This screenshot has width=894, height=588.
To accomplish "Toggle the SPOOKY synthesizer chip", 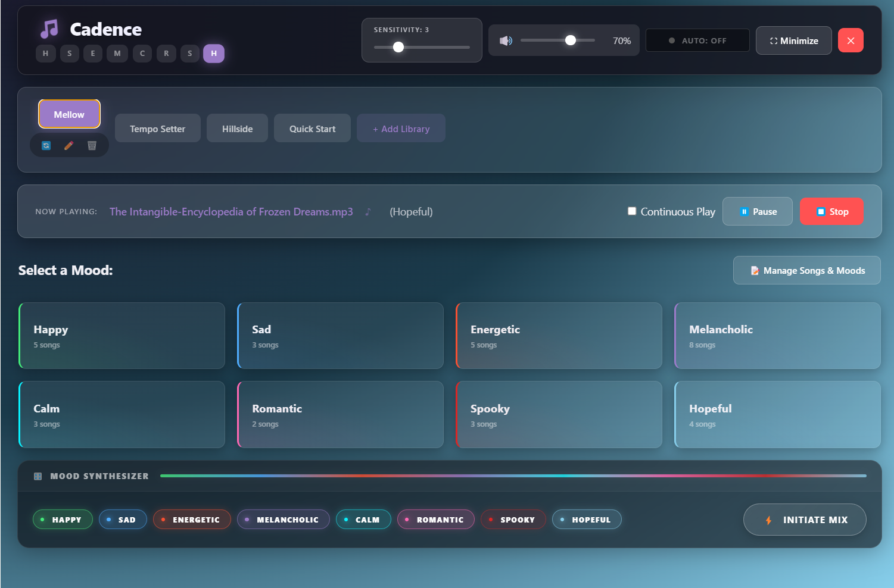I will (x=513, y=520).
